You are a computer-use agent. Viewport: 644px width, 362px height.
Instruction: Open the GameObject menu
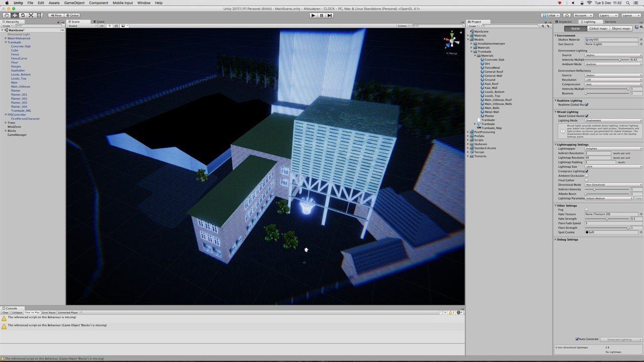[74, 3]
